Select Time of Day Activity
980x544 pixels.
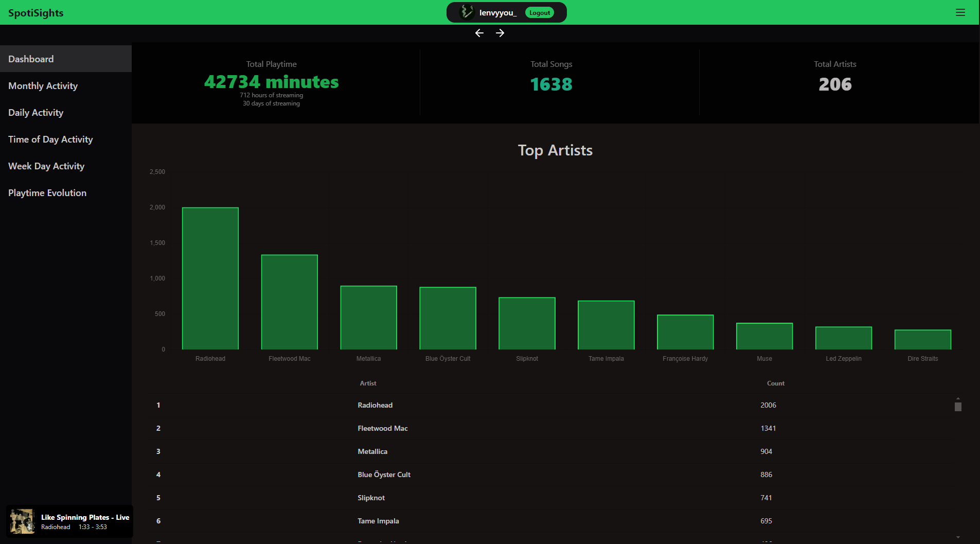(x=50, y=139)
